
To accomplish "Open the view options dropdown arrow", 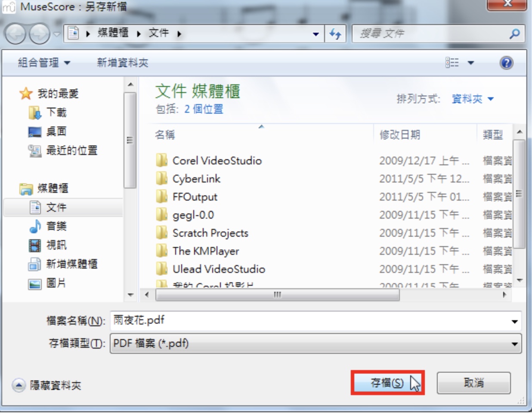I will pyautogui.click(x=471, y=63).
